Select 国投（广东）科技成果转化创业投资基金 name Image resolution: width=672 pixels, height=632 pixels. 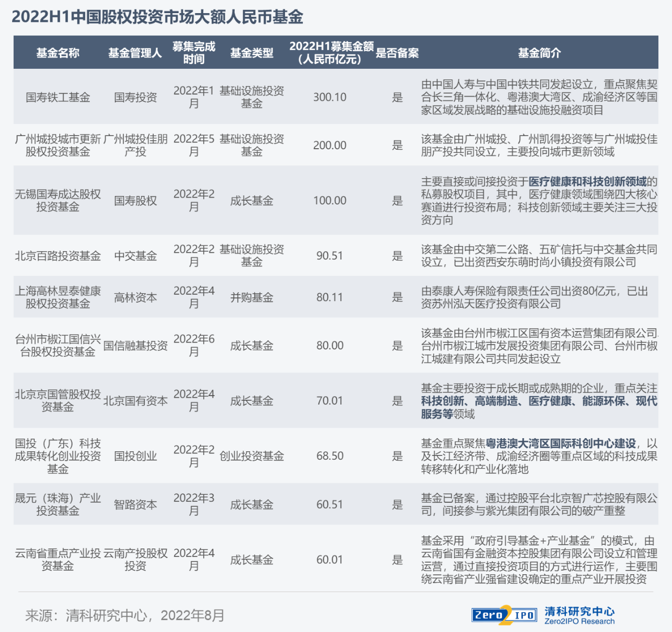coord(58,456)
